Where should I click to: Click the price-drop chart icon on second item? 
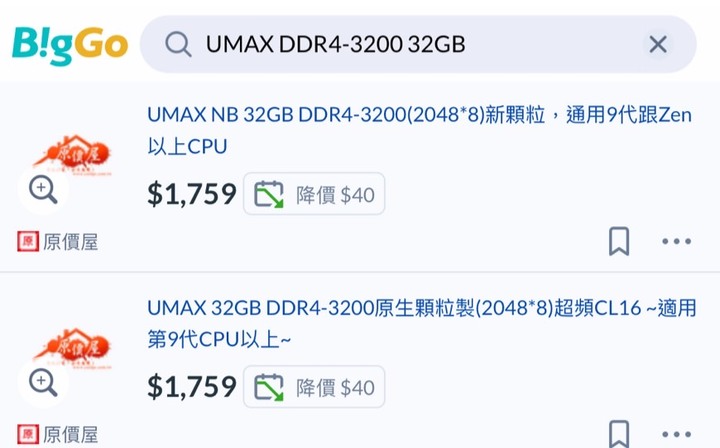pos(269,387)
